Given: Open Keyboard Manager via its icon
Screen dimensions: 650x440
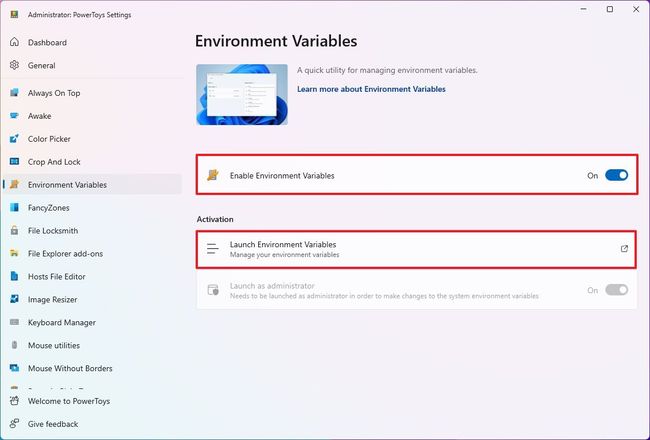Looking at the screenshot, I should pos(15,322).
